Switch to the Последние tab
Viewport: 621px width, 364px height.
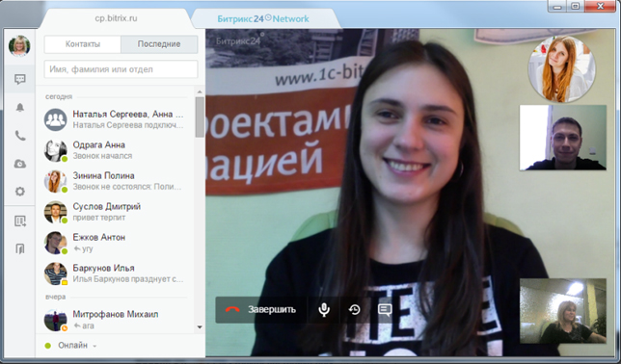point(159,44)
